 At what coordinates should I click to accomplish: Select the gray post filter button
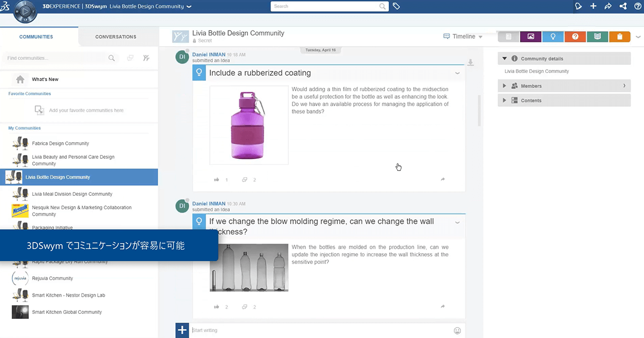(508, 36)
